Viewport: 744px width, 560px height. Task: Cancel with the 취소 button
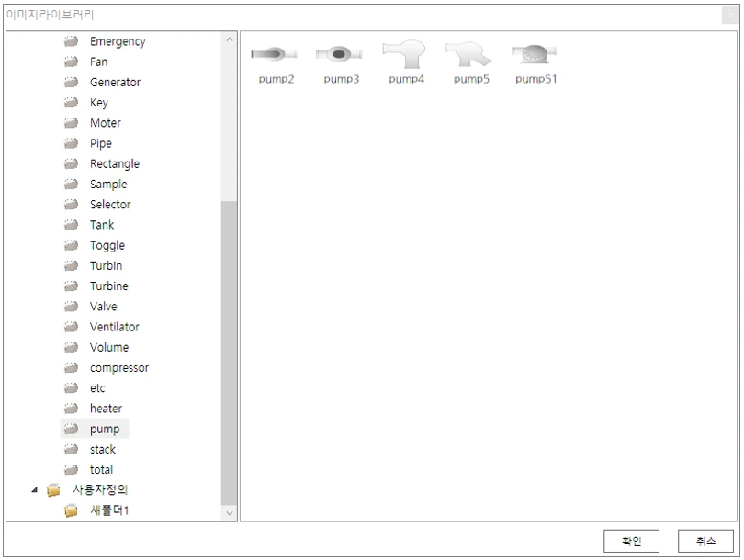click(x=705, y=541)
